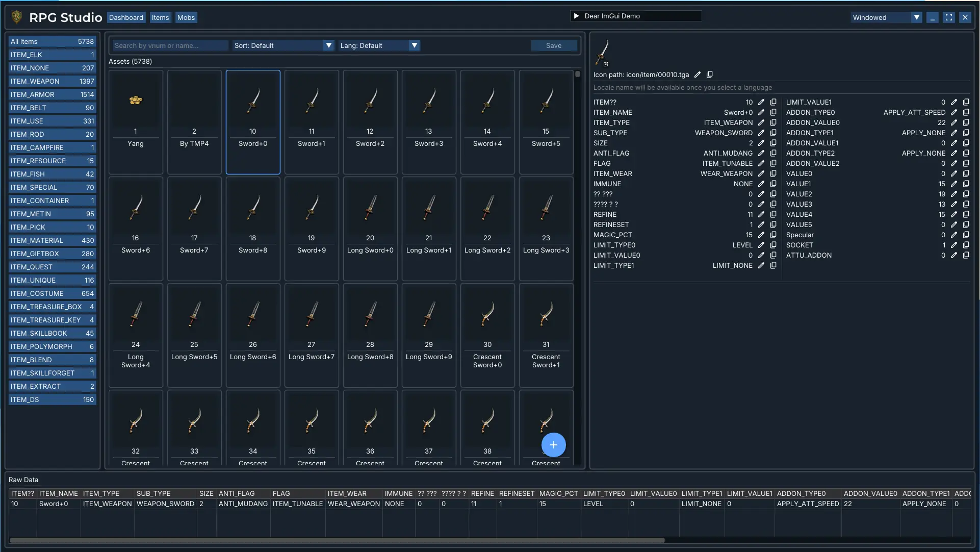Play the Dear ImGui Demo
Viewport: 980px width, 552px height.
click(577, 16)
